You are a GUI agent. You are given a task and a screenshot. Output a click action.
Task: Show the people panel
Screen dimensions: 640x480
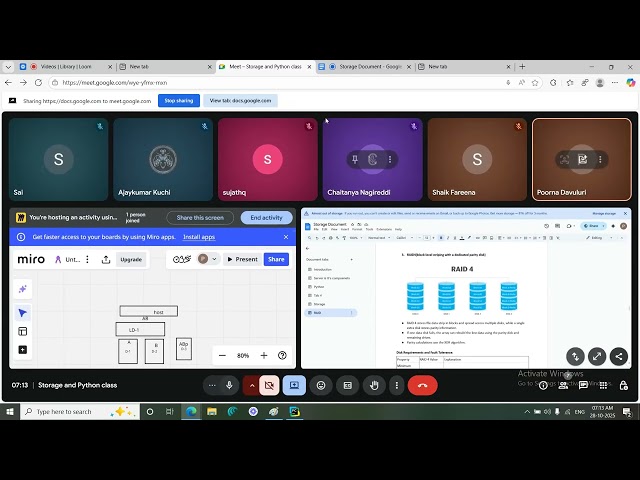(563, 386)
